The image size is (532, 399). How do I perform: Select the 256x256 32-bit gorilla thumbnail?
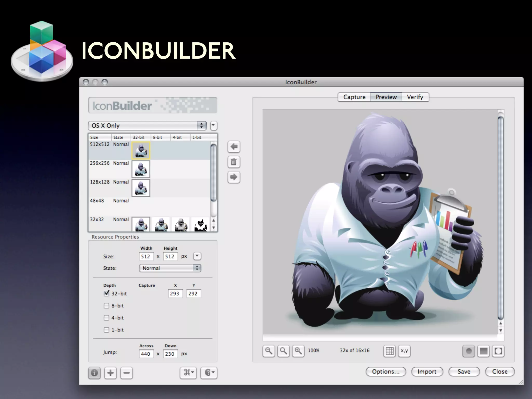click(141, 169)
